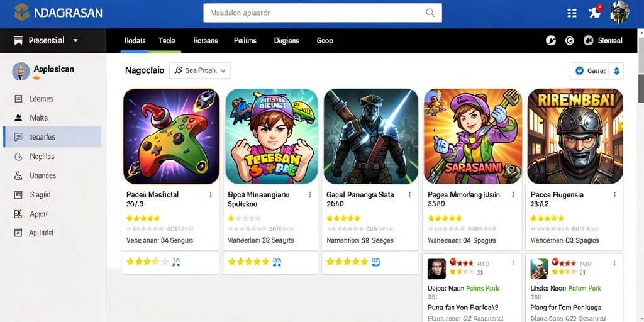This screenshot has height=322, width=644.
Task: Rate Pacen Masfictal using star row
Action: tap(143, 218)
